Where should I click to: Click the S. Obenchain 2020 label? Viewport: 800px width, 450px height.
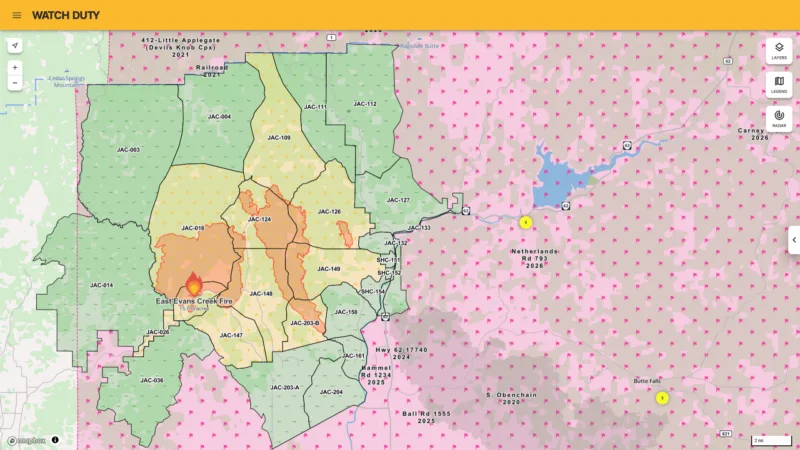pos(511,398)
